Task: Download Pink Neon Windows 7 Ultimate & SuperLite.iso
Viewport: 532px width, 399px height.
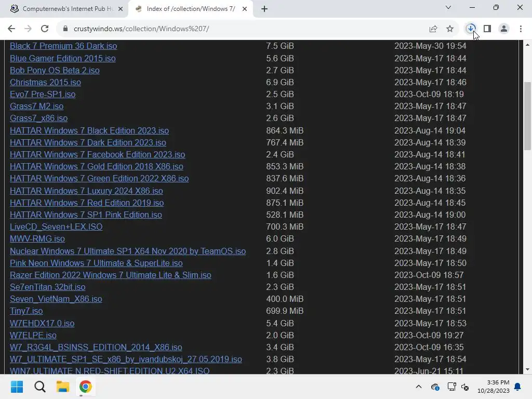Action: (x=96, y=263)
